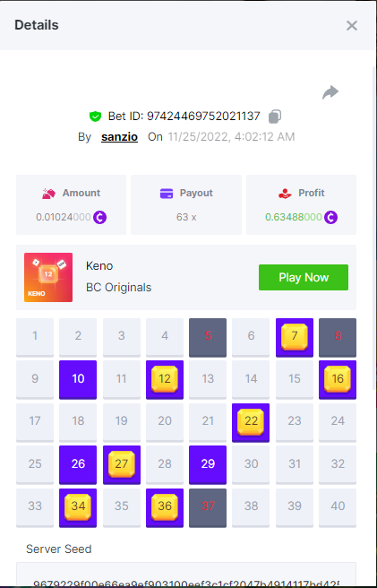Image resolution: width=377 pixels, height=588 pixels.
Task: Copy the Bet ID with the copy icon
Action: [275, 117]
